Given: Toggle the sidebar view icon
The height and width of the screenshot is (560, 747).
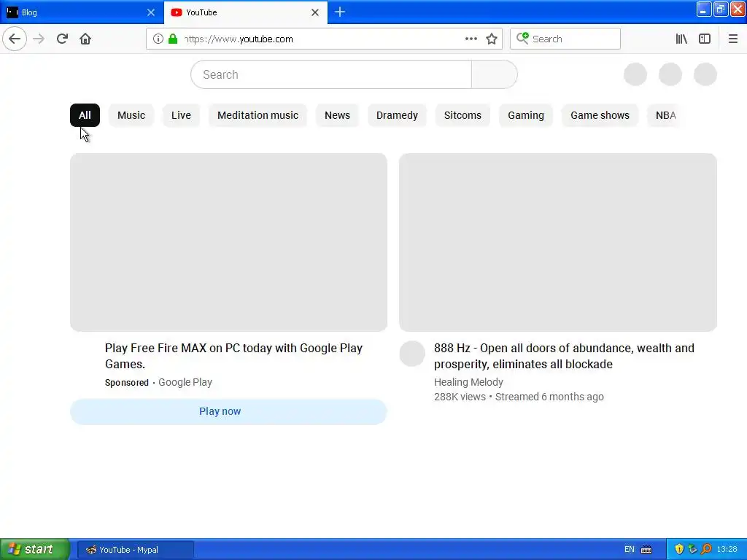Looking at the screenshot, I should [705, 39].
